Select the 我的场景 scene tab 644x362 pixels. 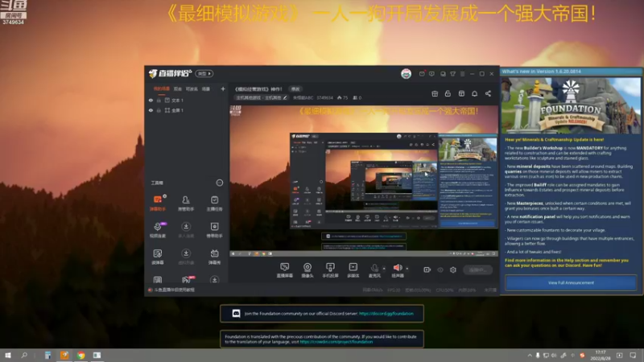162,88
